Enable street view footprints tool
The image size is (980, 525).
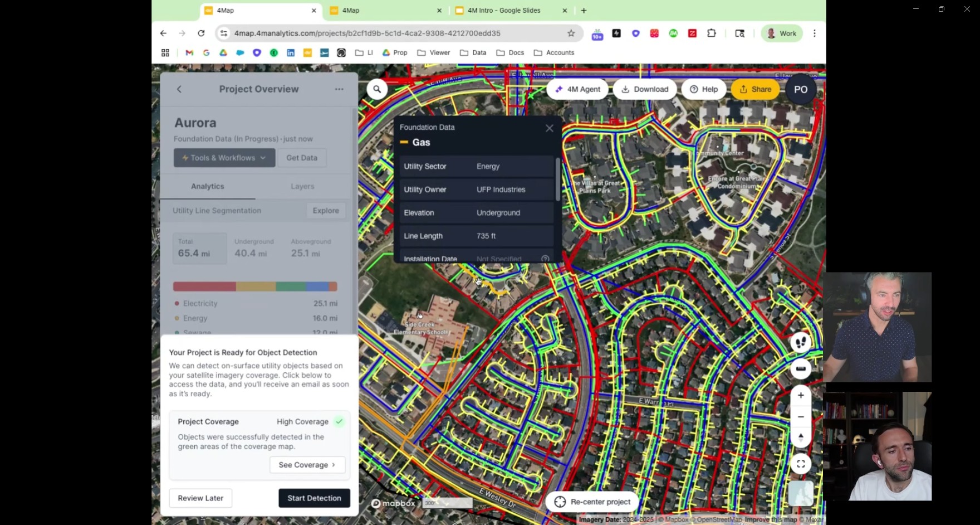pyautogui.click(x=801, y=342)
